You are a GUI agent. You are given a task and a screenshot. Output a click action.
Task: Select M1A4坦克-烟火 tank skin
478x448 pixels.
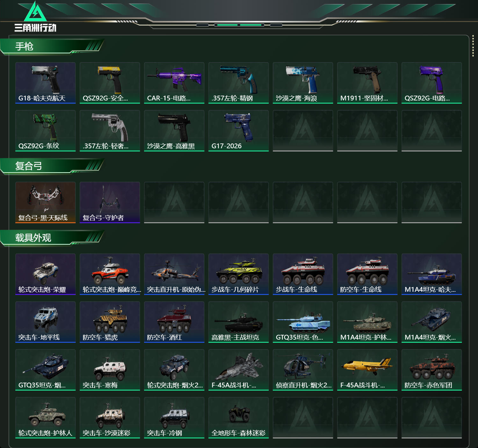(x=432, y=322)
